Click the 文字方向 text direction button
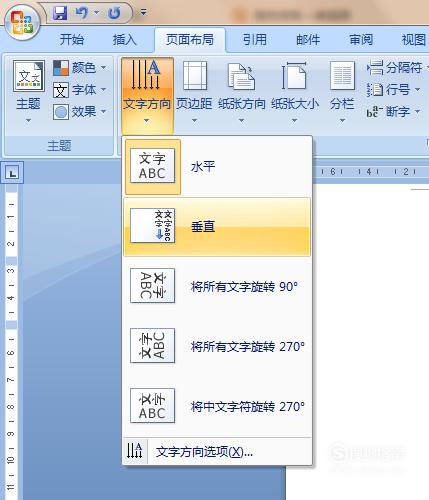 coord(147,95)
